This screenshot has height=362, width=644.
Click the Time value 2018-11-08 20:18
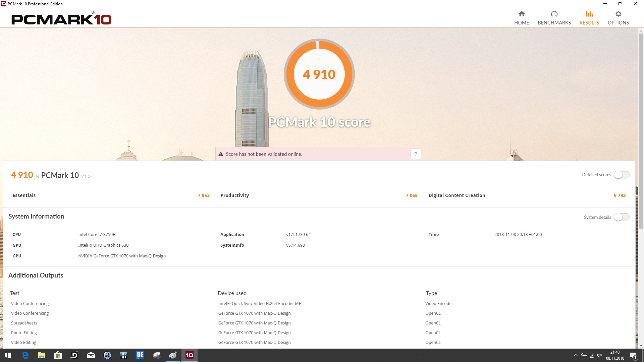coord(518,234)
